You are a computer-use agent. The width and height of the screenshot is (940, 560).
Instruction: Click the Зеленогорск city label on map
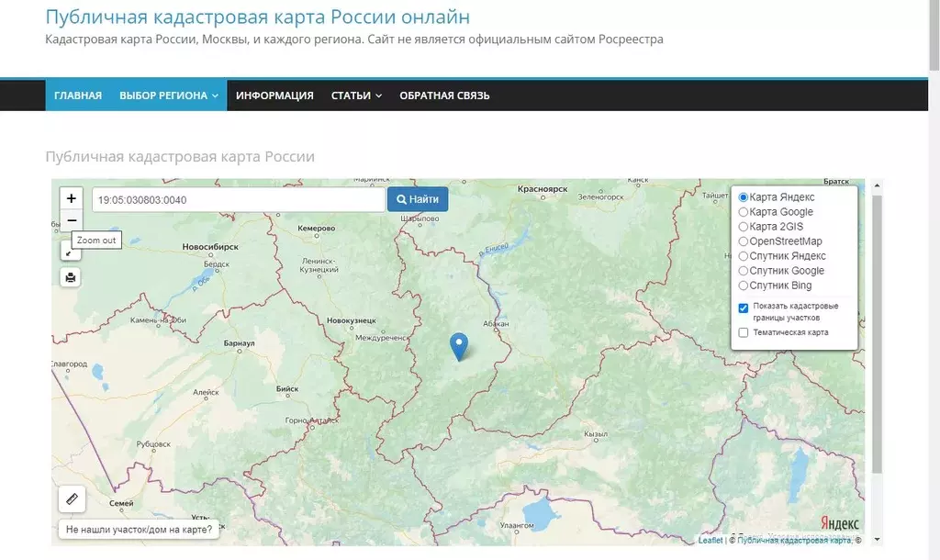coord(600,197)
